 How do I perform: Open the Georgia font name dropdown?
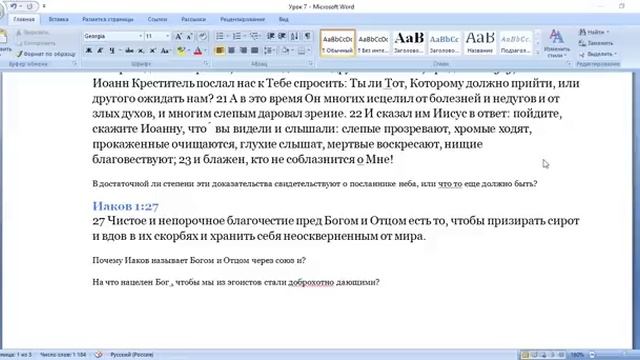point(140,36)
